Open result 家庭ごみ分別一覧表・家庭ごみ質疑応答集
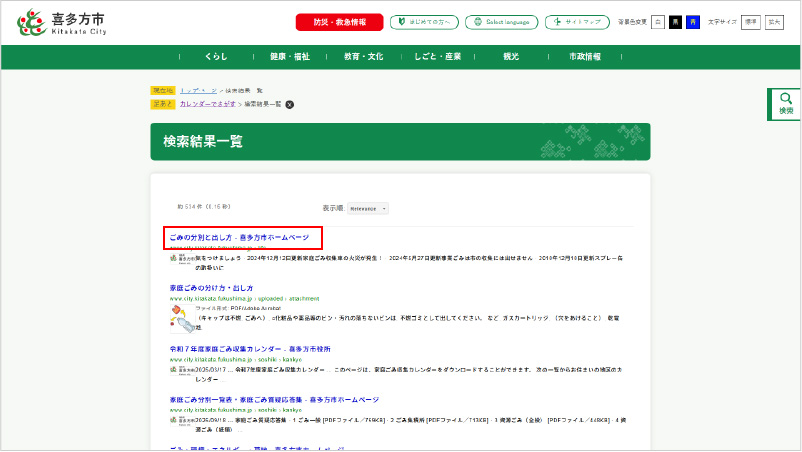 pos(274,400)
